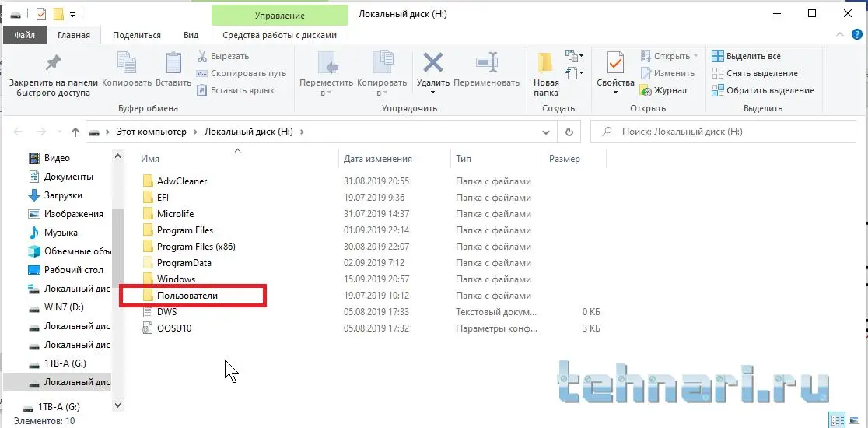Image resolution: width=868 pixels, height=428 pixels.
Task: Click Открыть in the ribbon
Action: tap(669, 57)
